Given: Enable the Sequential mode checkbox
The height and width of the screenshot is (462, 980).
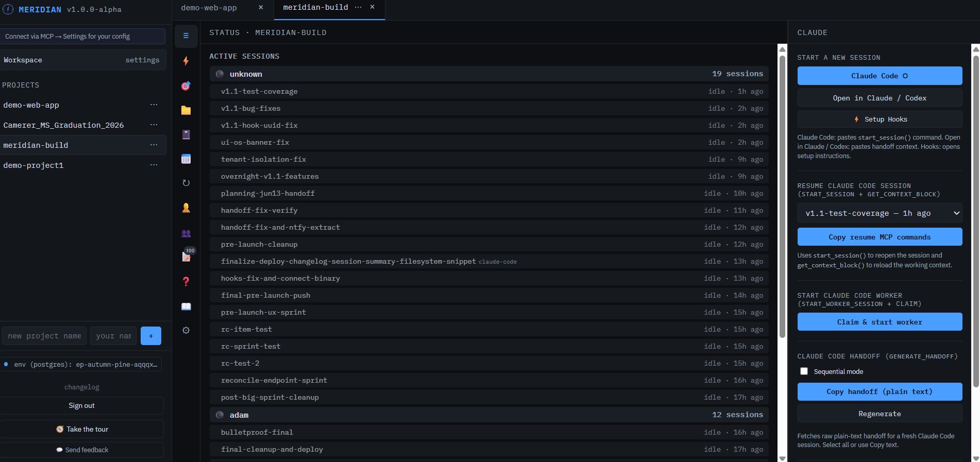Looking at the screenshot, I should (804, 371).
